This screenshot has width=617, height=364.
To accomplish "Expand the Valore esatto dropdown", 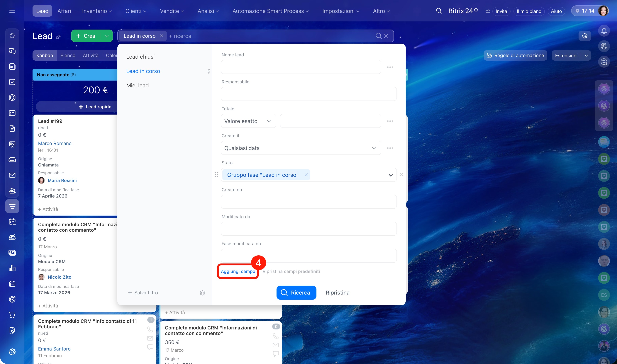I will (x=248, y=121).
